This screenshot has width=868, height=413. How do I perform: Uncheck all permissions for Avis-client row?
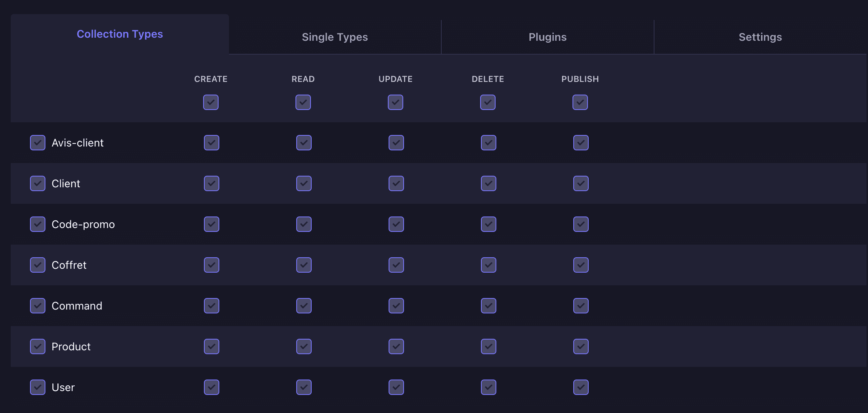38,143
